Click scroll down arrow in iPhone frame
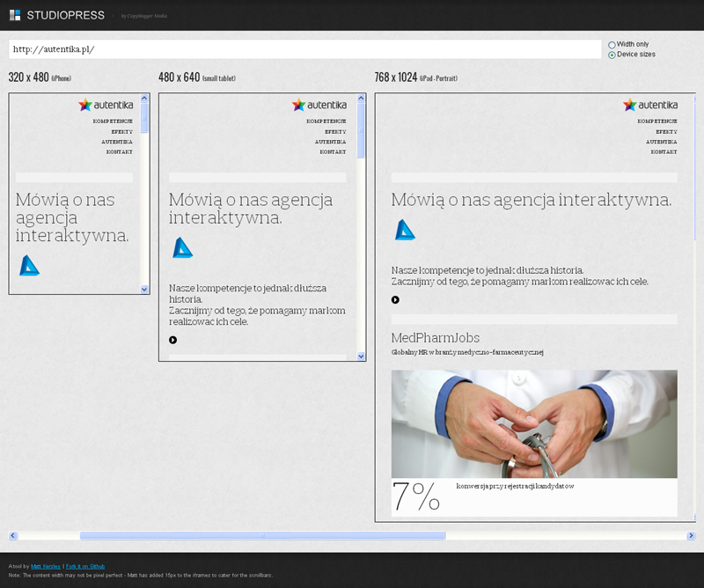Viewport: 704px width, 588px height. [145, 289]
